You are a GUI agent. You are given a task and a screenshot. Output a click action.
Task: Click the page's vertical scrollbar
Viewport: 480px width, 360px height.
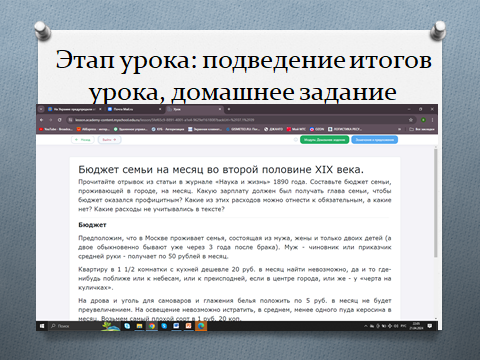[x=436, y=203]
